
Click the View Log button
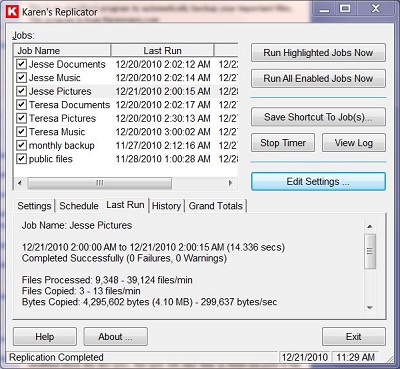[x=354, y=143]
